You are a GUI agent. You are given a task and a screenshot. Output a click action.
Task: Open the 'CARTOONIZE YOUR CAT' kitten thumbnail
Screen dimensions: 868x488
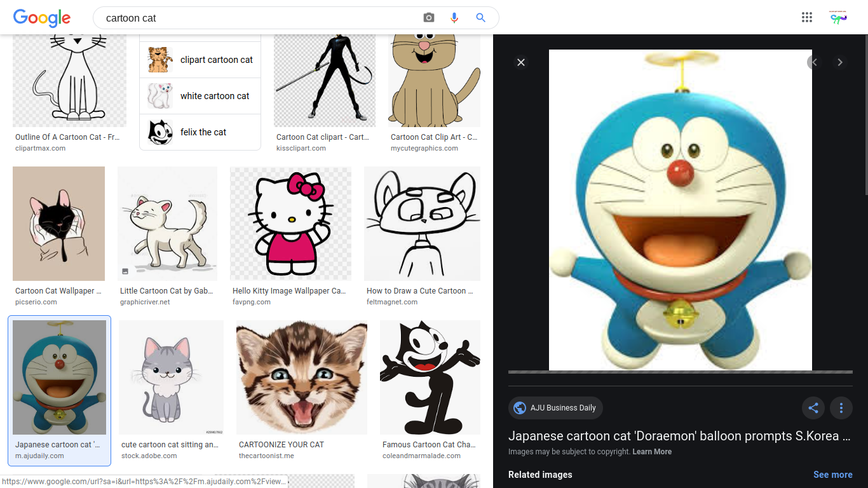(302, 377)
